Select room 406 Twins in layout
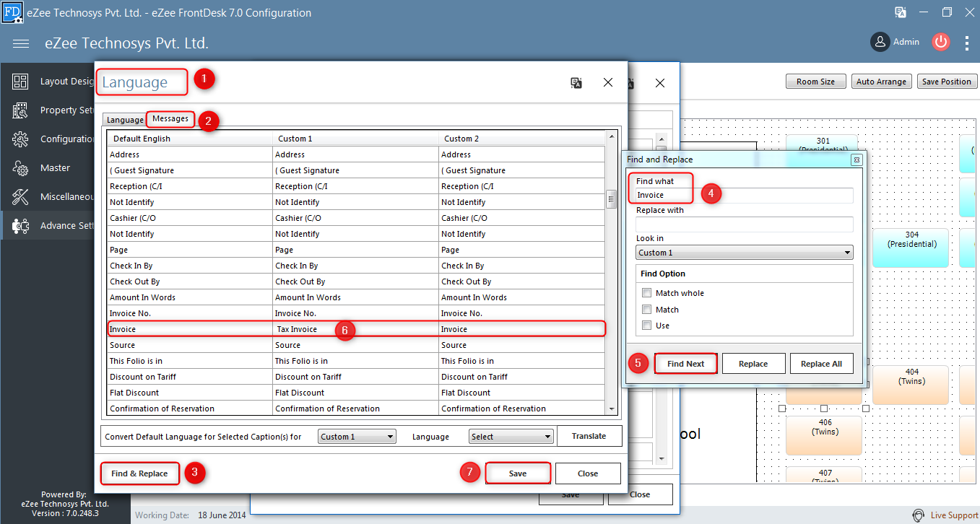The image size is (980, 524). tap(824, 435)
